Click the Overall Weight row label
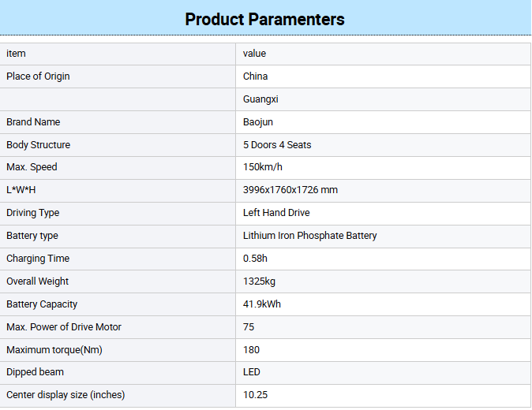This screenshot has width=532, height=410. tap(37, 281)
